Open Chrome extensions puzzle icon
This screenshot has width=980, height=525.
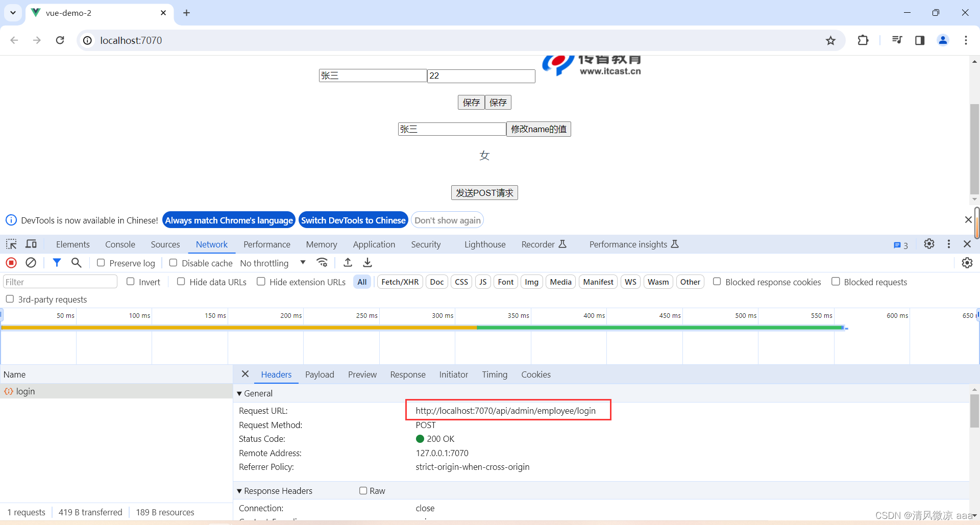[x=863, y=40]
